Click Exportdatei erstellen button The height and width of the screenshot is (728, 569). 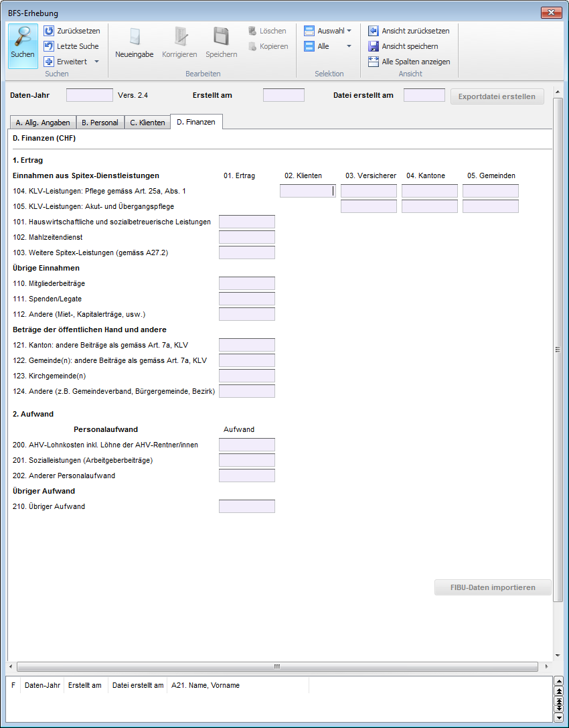[x=497, y=96]
